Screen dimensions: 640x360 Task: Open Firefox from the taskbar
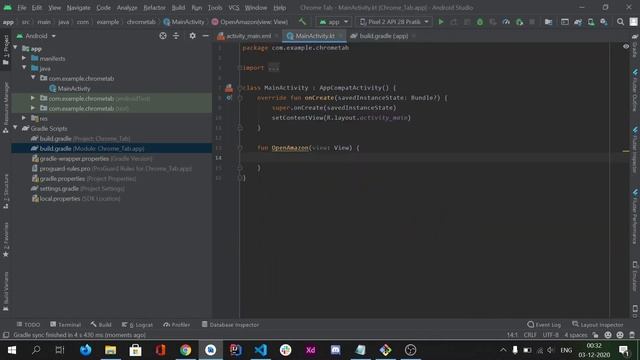pos(85,350)
